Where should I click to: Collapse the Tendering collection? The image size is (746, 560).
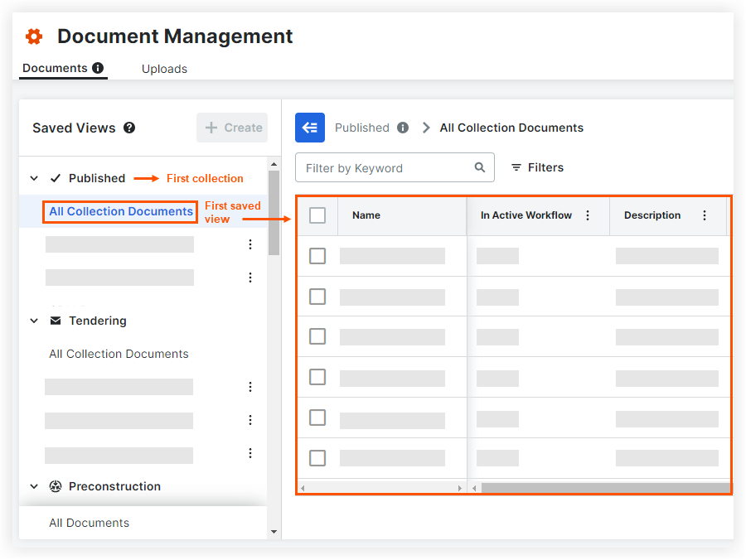(34, 321)
